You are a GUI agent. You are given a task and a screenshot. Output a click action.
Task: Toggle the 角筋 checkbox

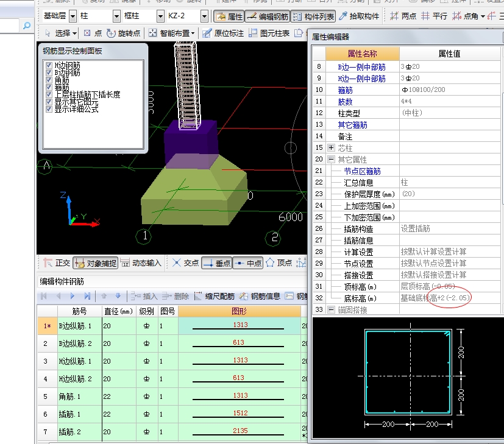click(x=49, y=80)
